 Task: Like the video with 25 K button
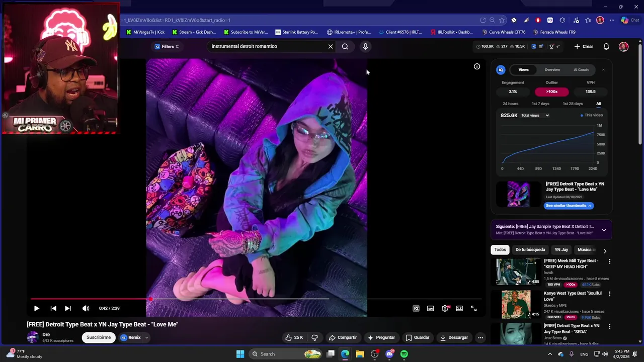click(x=294, y=337)
